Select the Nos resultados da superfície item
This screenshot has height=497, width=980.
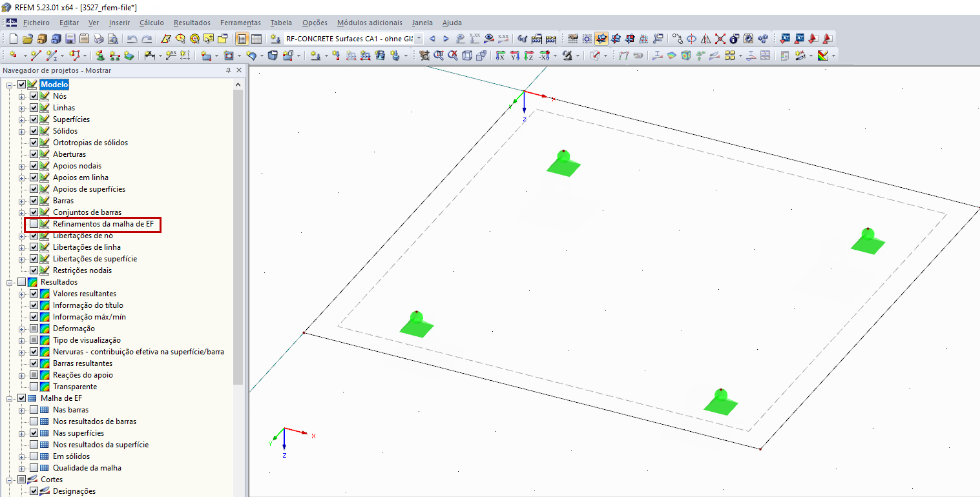[x=101, y=445]
